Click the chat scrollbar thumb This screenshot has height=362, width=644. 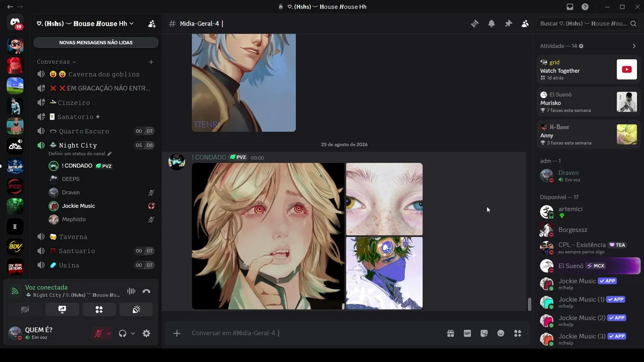(529, 304)
